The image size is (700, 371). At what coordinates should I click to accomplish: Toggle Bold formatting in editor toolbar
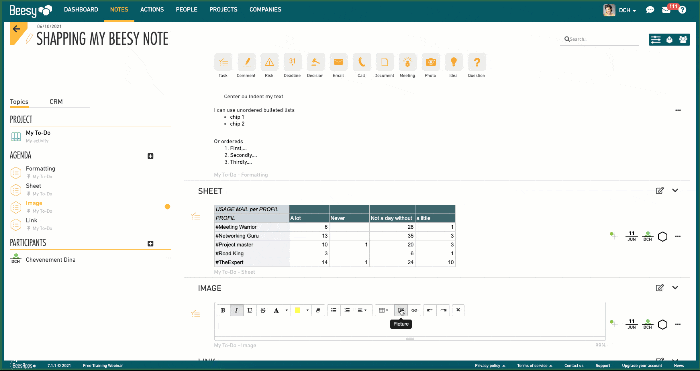(x=223, y=310)
